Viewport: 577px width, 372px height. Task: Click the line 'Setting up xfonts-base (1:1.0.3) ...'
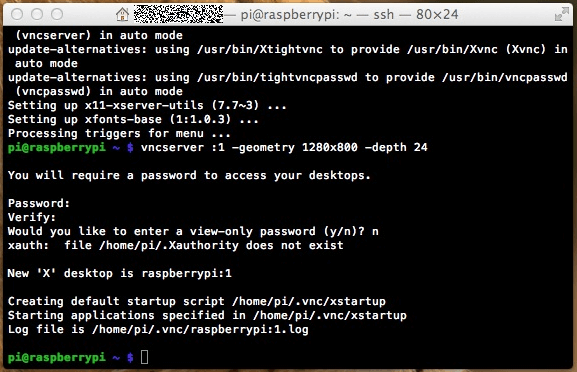pyautogui.click(x=133, y=120)
